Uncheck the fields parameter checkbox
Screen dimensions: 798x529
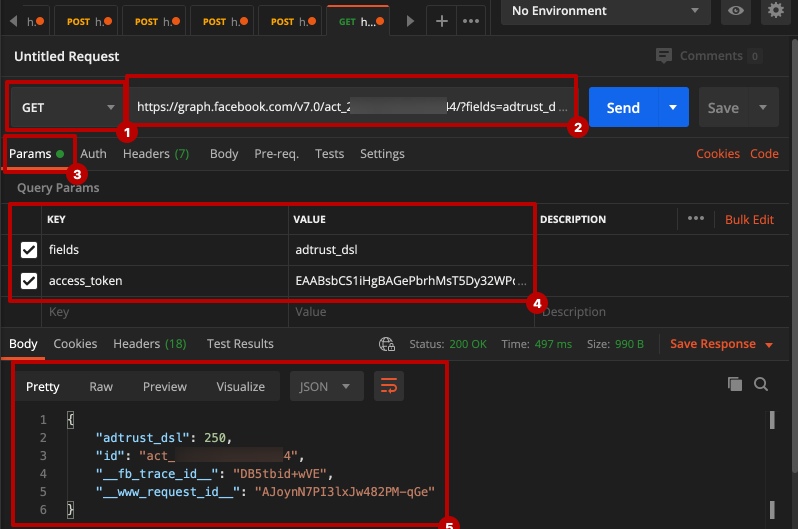click(29, 249)
